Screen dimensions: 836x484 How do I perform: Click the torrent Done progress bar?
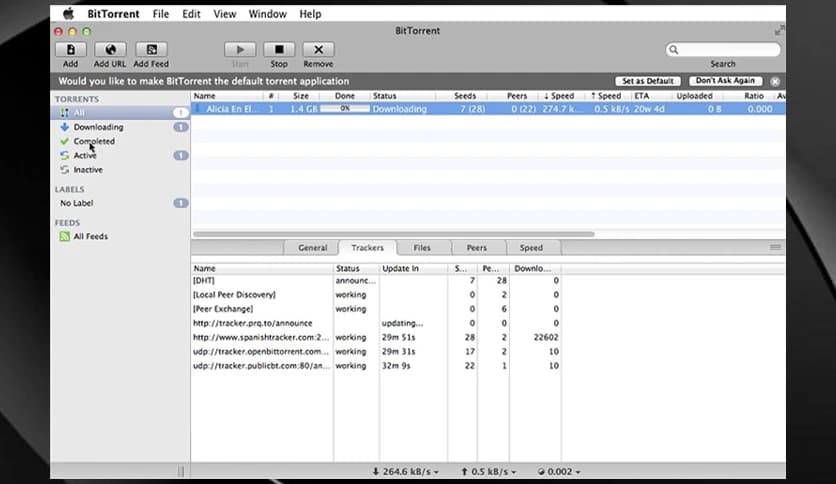[x=345, y=109]
